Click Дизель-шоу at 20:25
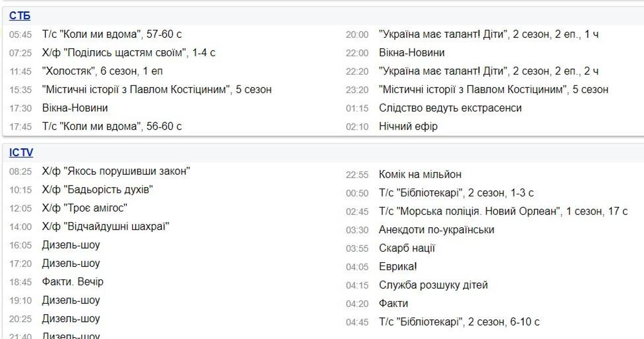 click(71, 318)
